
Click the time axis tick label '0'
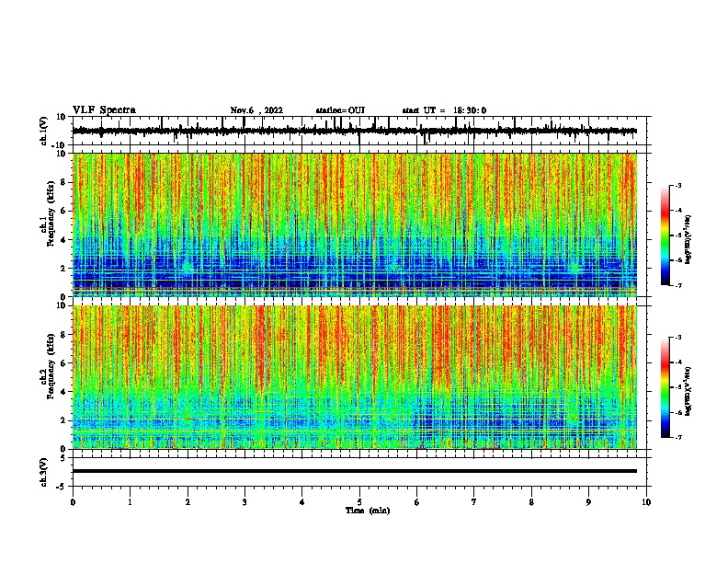(x=73, y=502)
